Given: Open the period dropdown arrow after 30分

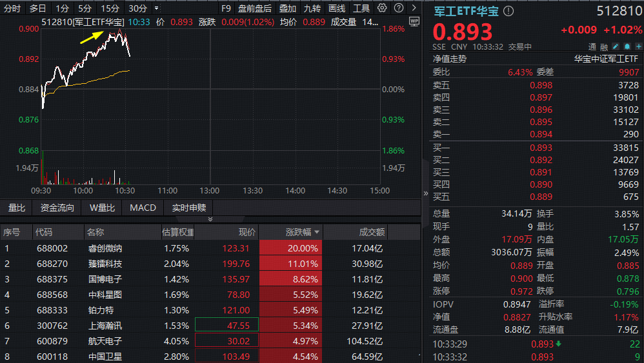Looking at the screenshot, I should point(156,8).
